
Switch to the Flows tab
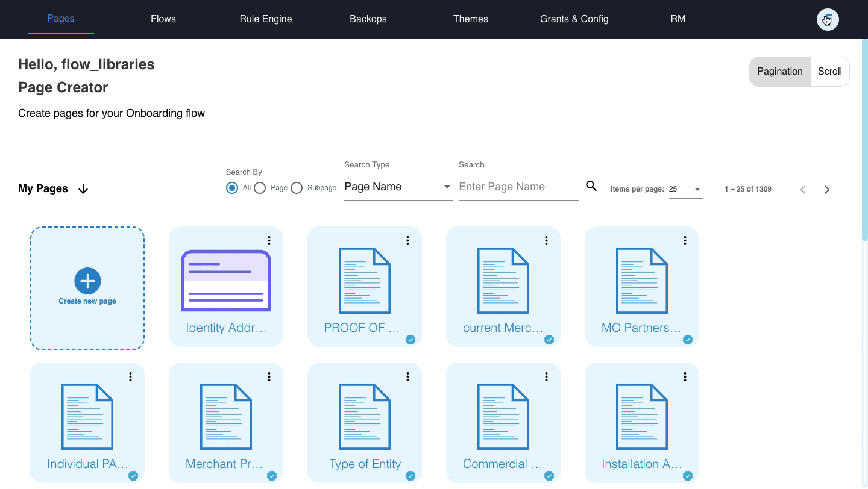point(163,19)
